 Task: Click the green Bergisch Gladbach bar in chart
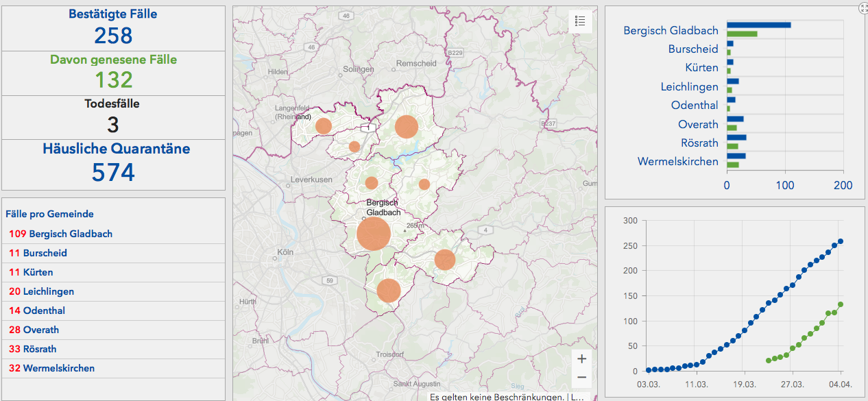pyautogui.click(x=742, y=34)
